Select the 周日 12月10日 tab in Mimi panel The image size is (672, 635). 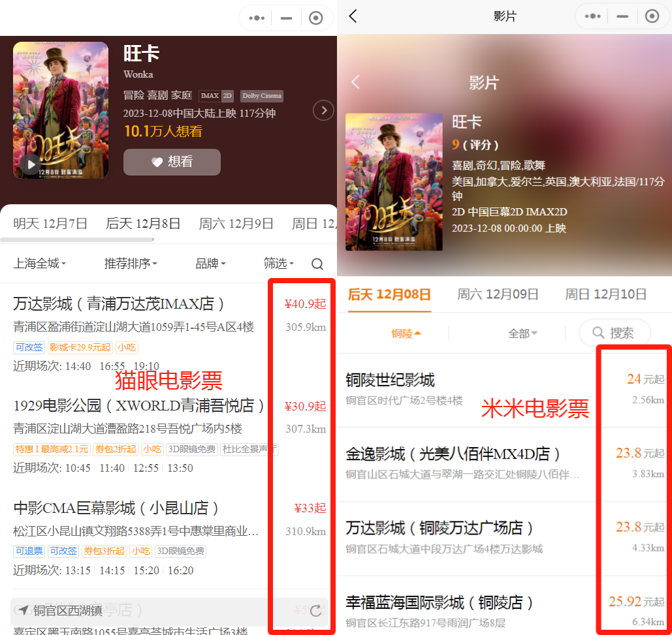(605, 294)
